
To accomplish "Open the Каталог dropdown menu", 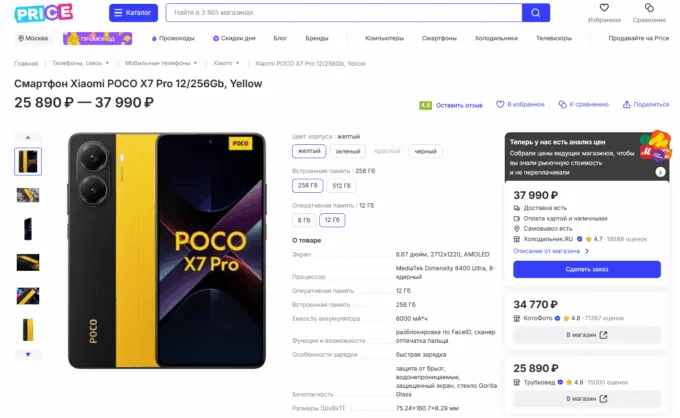I will 132,13.
